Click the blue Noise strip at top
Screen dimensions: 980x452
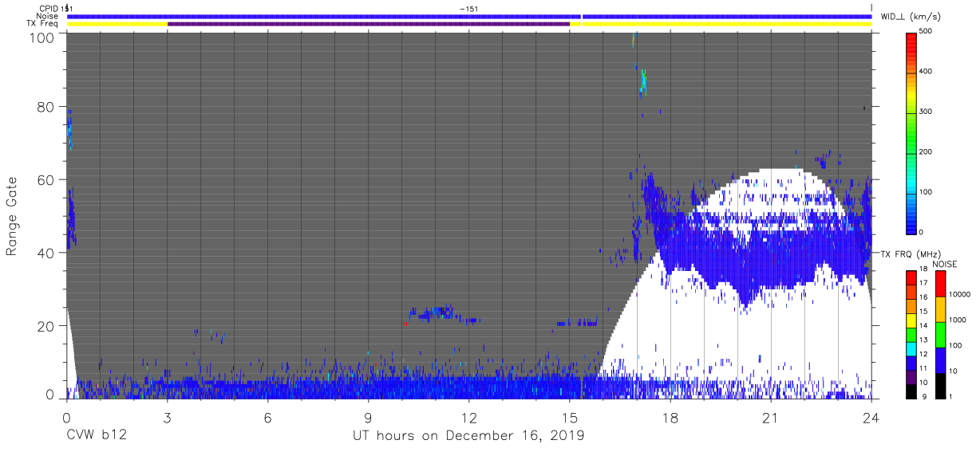[469, 16]
